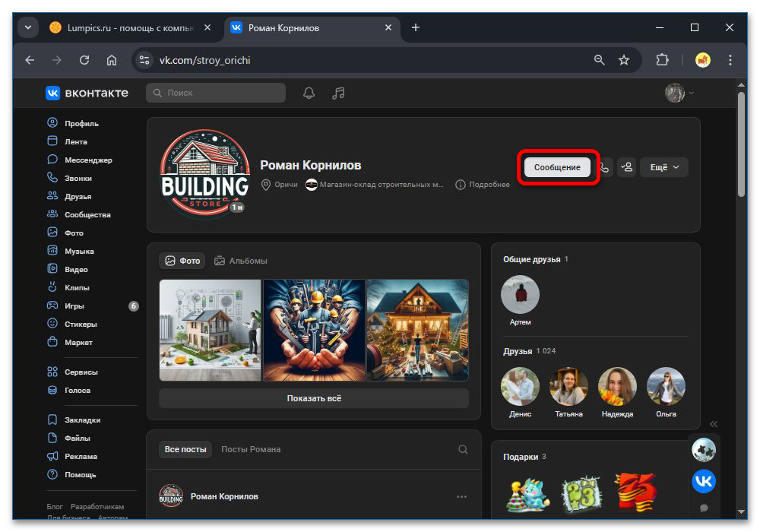Image resolution: width=760 pixels, height=532 pixels.
Task: Open Музыка in left sidebar
Action: (71, 251)
